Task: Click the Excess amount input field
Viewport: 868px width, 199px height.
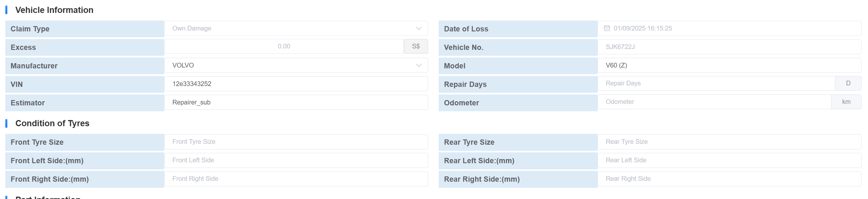Action: click(284, 46)
